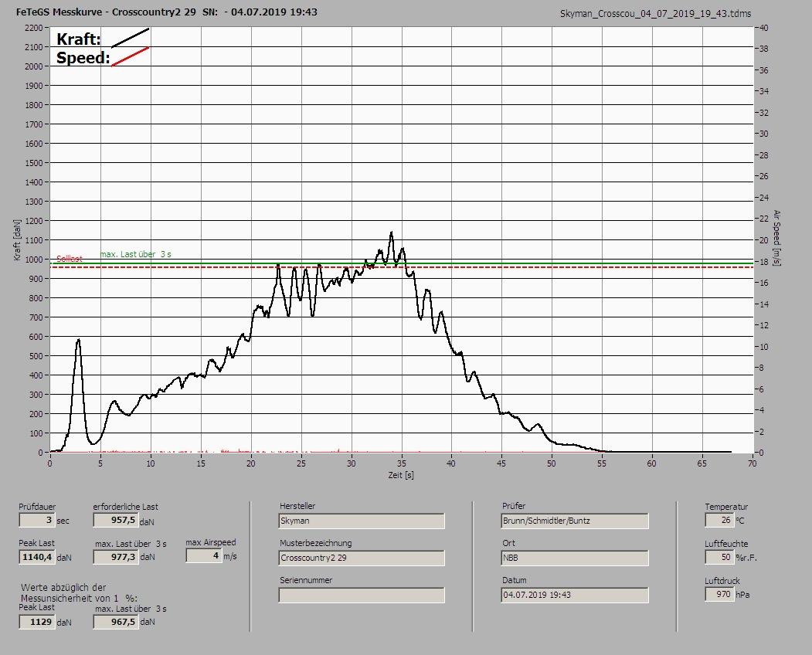812x655 pixels.
Task: Click the Air Speed [m/s] axis title
Action: coord(776,238)
